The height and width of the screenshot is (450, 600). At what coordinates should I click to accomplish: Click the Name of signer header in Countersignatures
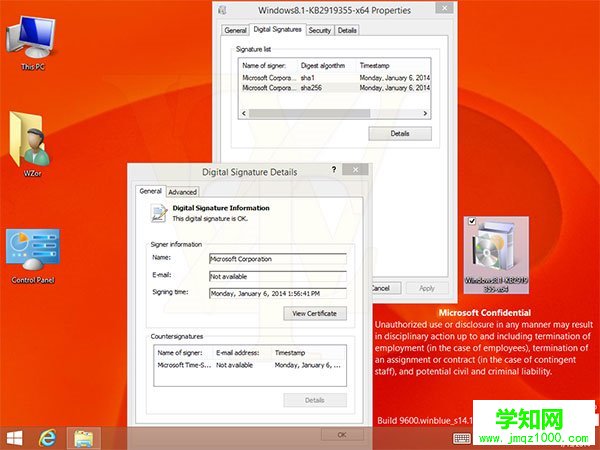pos(184,353)
